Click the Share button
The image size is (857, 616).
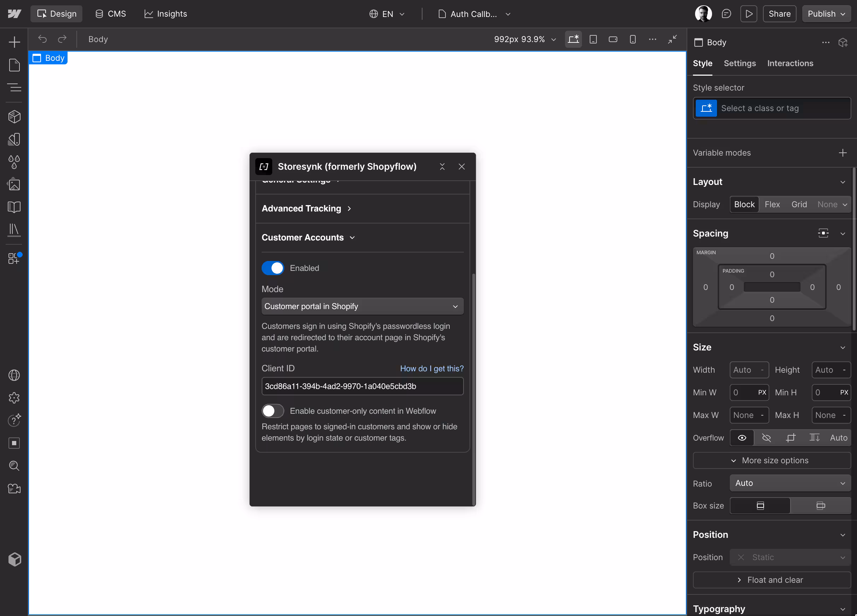(779, 14)
